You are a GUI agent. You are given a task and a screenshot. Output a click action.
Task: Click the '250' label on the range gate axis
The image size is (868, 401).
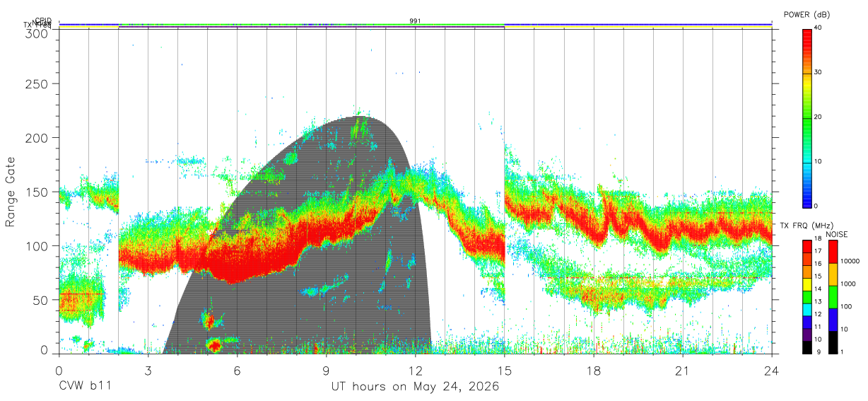[37, 83]
